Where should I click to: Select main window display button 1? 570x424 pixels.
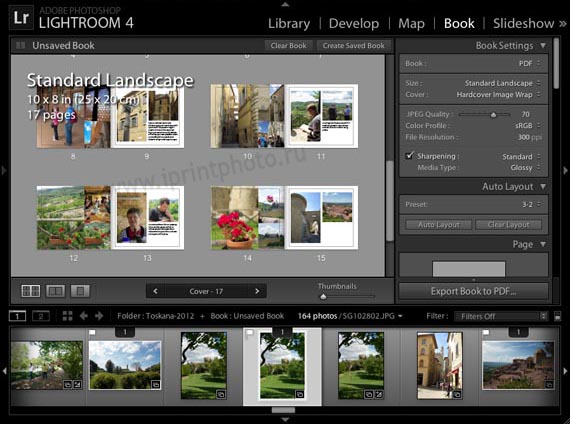[17, 316]
